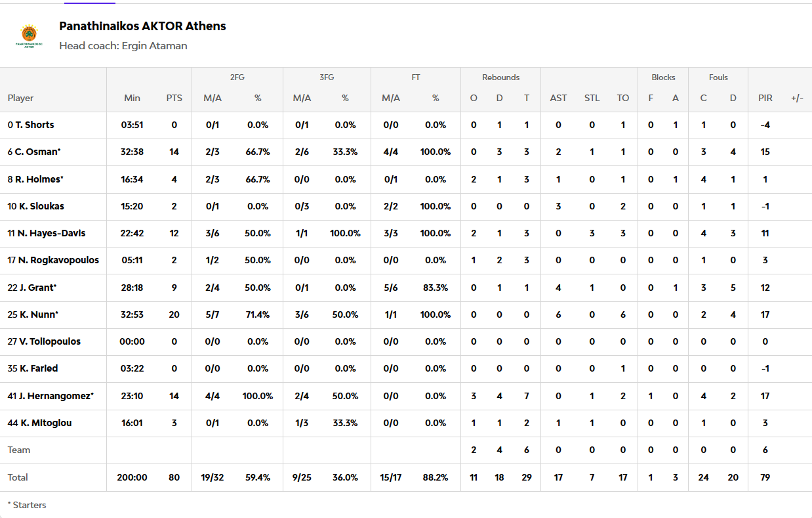Click N. Hayes-Davis player name
Image resolution: width=812 pixels, height=518 pixels.
tap(51, 233)
